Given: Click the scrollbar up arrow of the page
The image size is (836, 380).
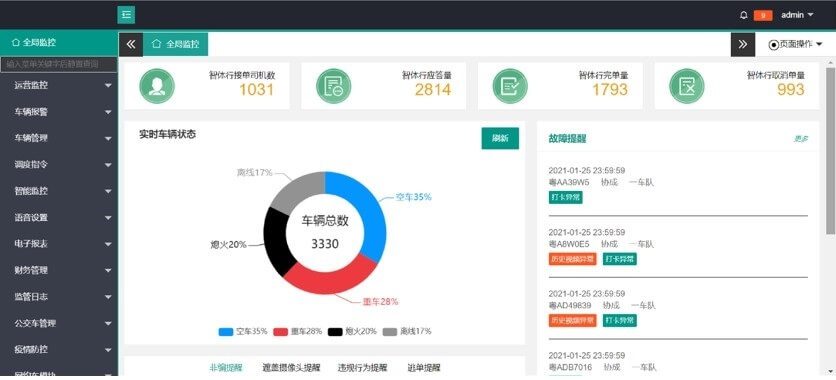Looking at the screenshot, I should [x=831, y=62].
